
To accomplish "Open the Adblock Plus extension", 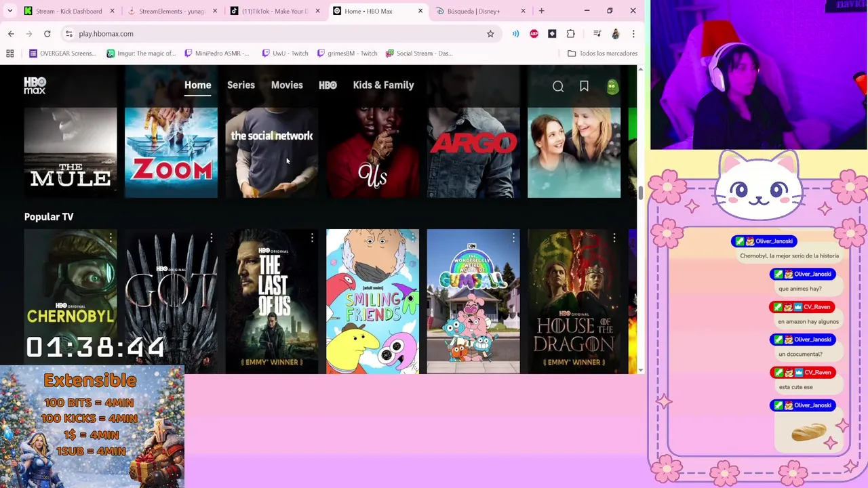I will tap(534, 33).
